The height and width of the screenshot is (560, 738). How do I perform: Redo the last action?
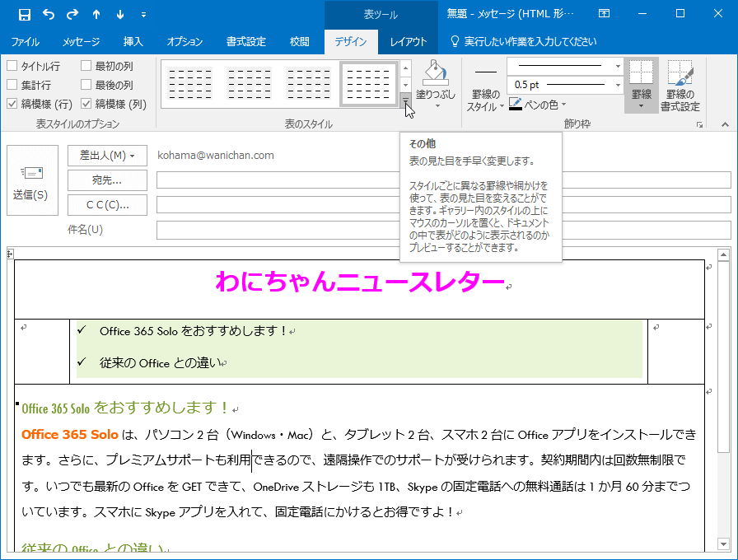[72, 15]
